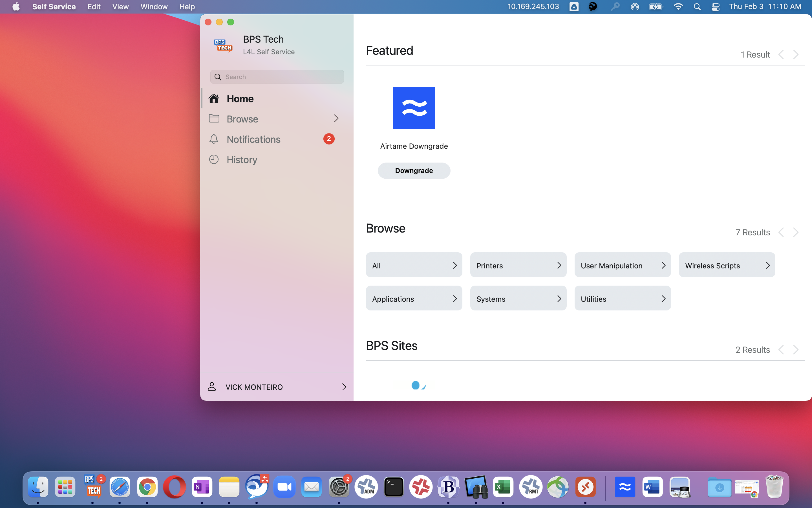Open the Wireless Scripts category
The height and width of the screenshot is (508, 812).
[x=727, y=265]
